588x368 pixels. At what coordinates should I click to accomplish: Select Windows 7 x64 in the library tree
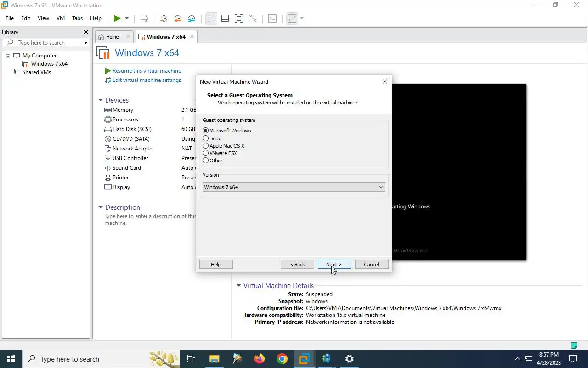tap(49, 64)
